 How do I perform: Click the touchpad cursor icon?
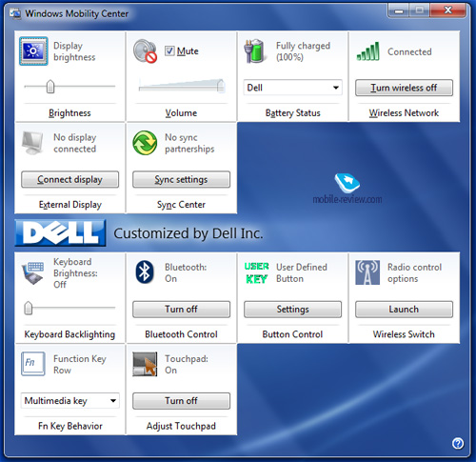tap(145, 364)
